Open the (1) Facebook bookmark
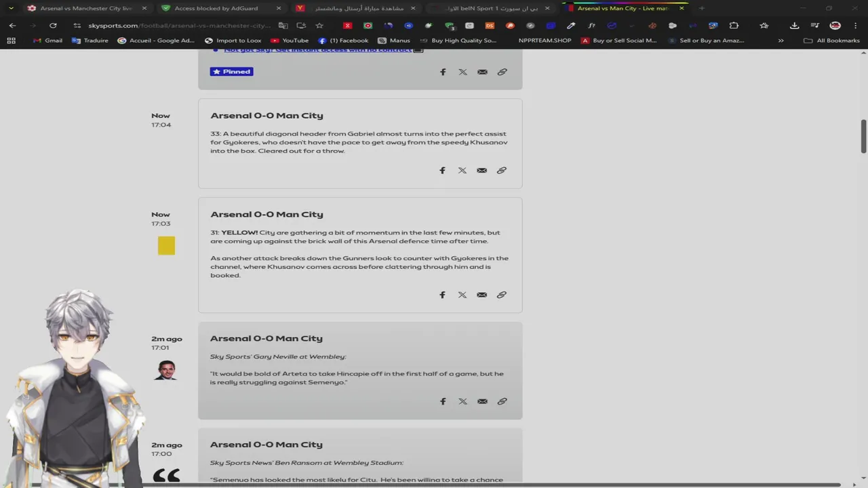 click(343, 41)
